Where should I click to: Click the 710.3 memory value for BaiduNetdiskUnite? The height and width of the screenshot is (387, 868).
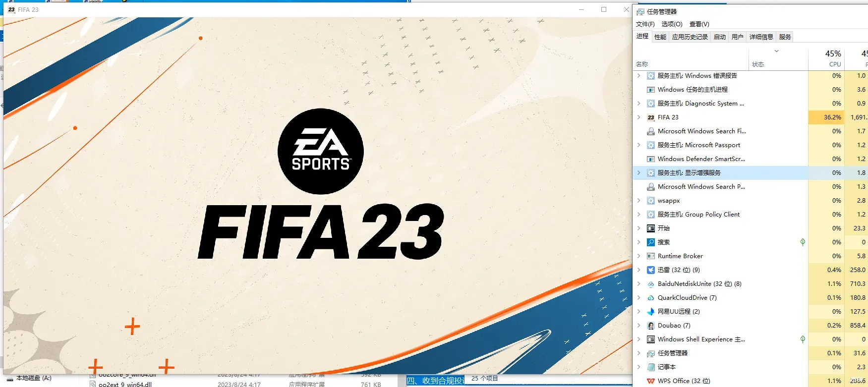pyautogui.click(x=858, y=284)
